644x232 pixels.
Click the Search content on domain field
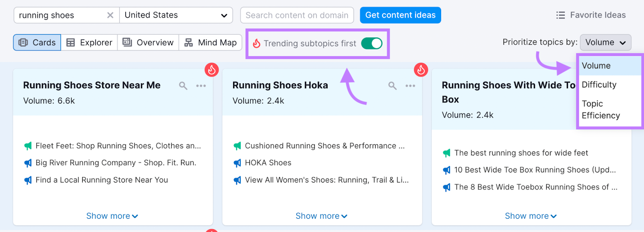click(x=297, y=15)
